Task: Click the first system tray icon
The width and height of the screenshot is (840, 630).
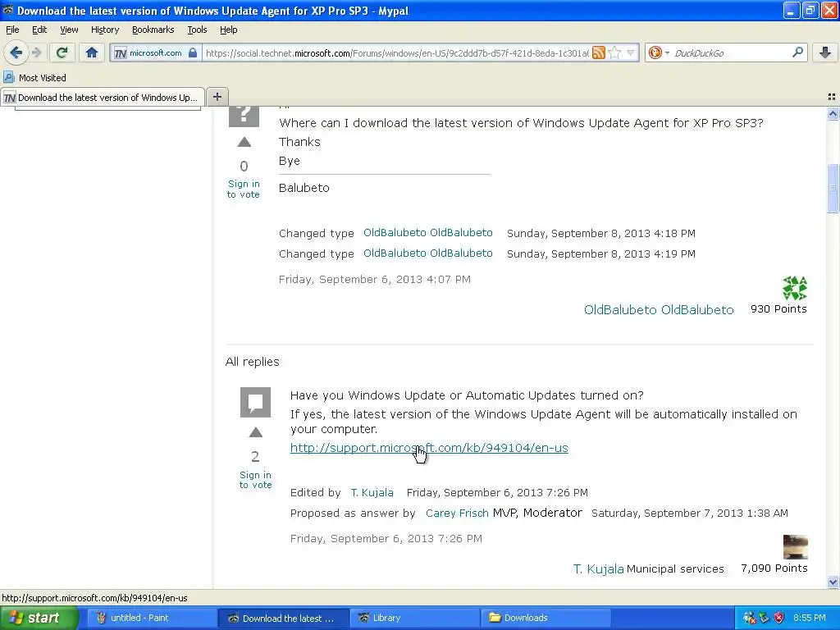Action: pos(749,618)
